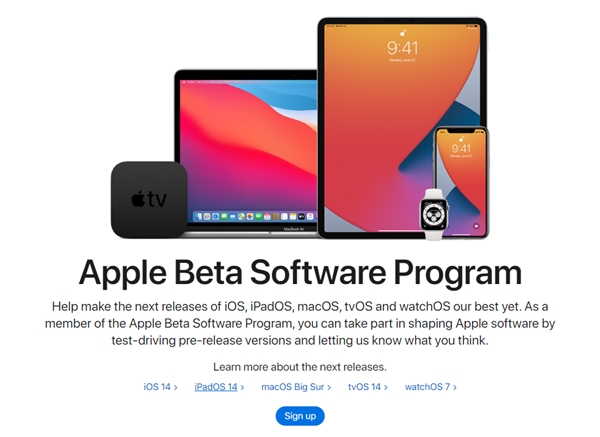Click the padlock icon on iPhone screen
This screenshot has width=600, height=437.
point(461,139)
